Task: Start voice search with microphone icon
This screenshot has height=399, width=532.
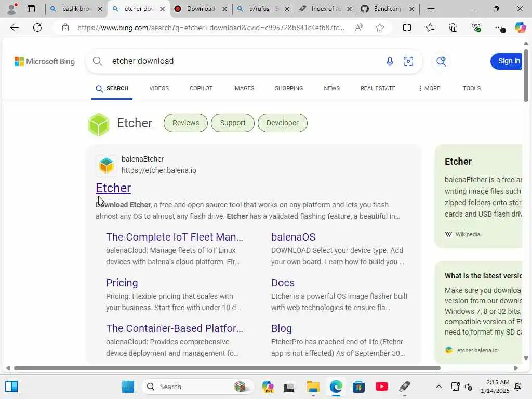Action: (390, 61)
